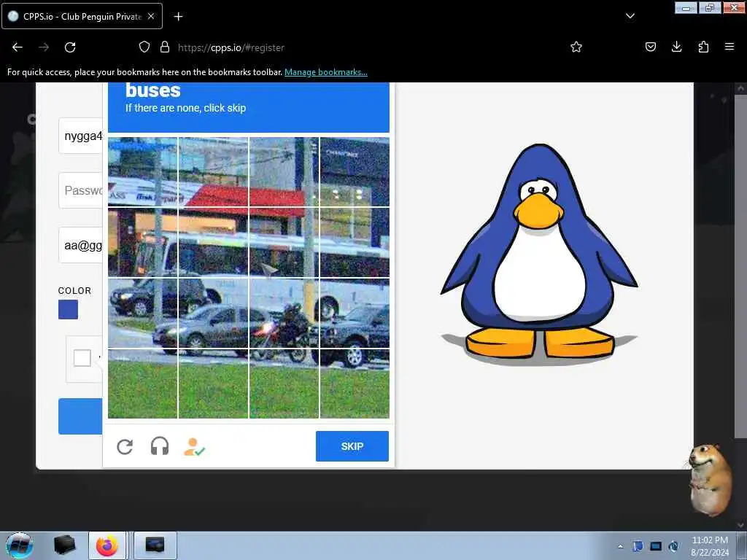Open the Manage bookmarks link

[x=326, y=72]
